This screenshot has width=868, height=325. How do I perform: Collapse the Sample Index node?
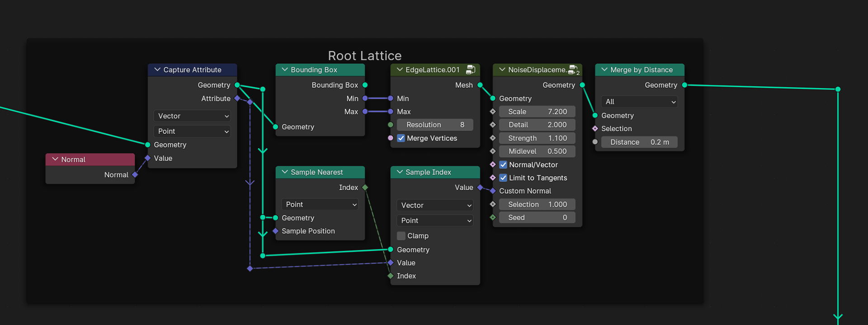pos(400,172)
